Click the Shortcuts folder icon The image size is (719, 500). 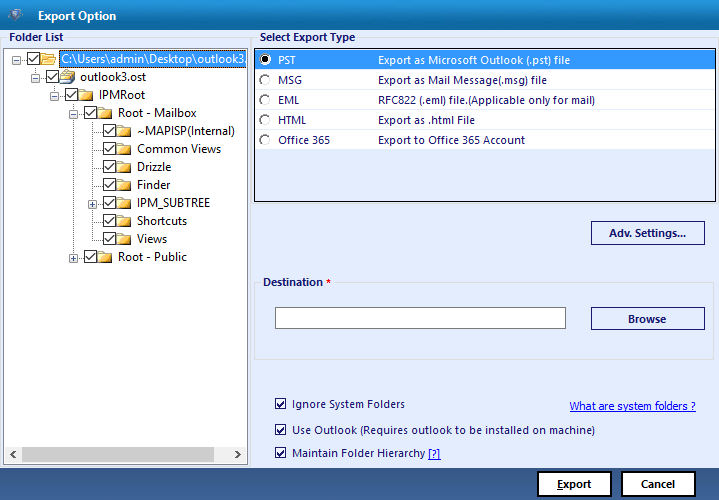(x=124, y=221)
